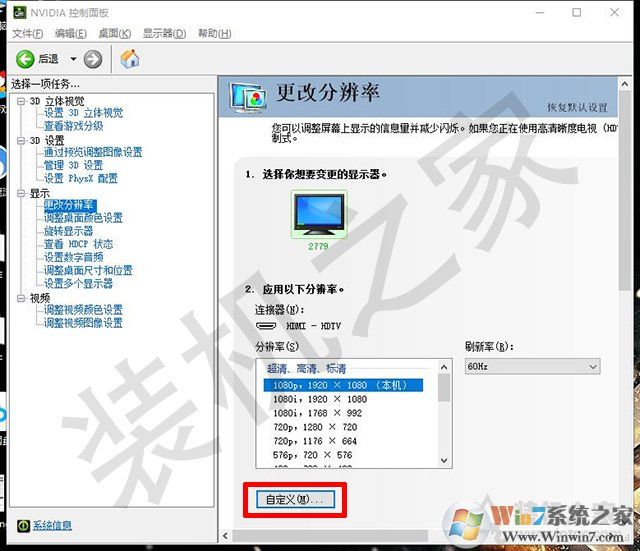Select 720p, 1176 × 664 resolution

click(315, 441)
